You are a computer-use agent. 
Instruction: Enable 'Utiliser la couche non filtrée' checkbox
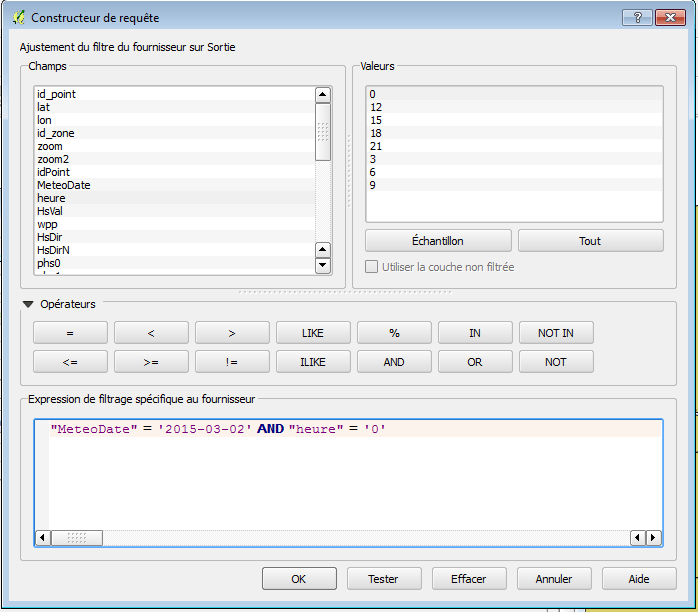coord(372,267)
